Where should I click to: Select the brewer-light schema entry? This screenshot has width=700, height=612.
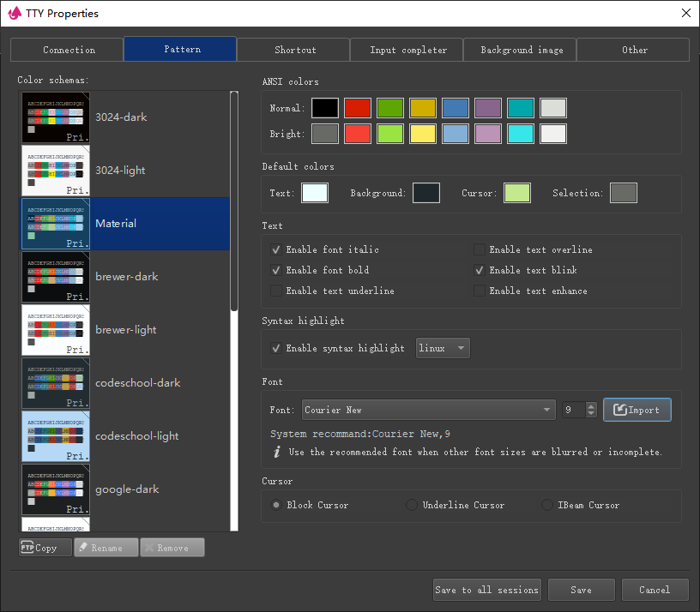[125, 329]
